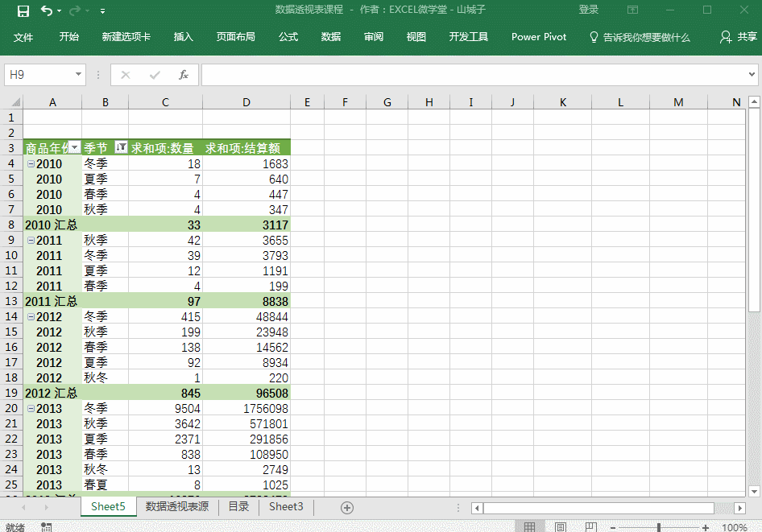This screenshot has height=532, width=762.
Task: Switch to the Sheet5 tab
Action: (x=109, y=507)
